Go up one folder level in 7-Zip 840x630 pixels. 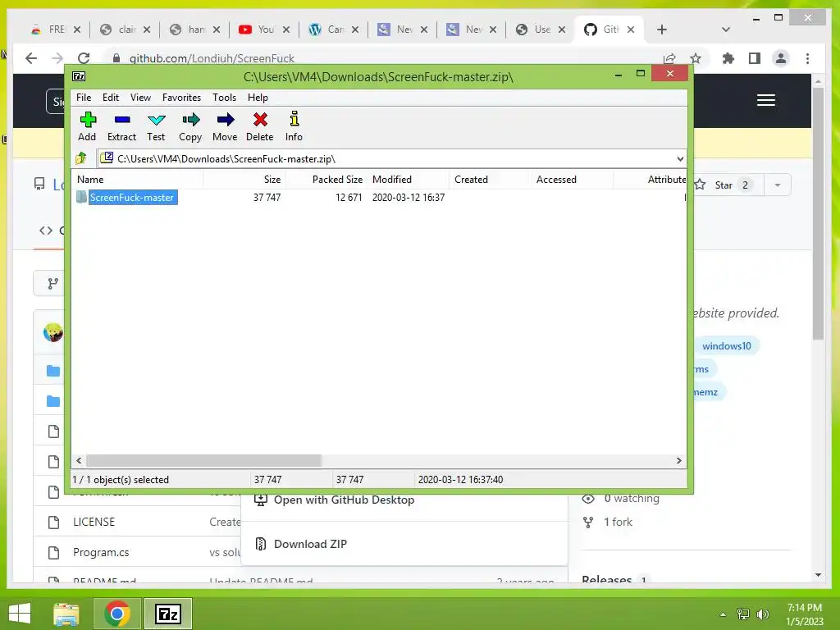coord(81,158)
